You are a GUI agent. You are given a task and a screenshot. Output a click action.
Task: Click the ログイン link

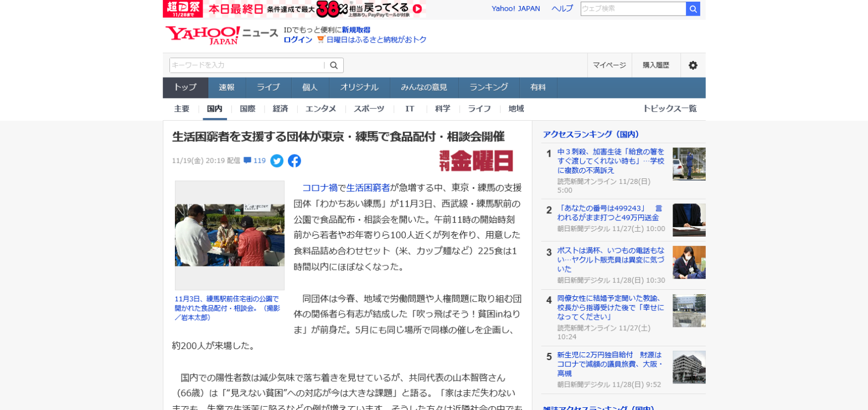(x=298, y=40)
